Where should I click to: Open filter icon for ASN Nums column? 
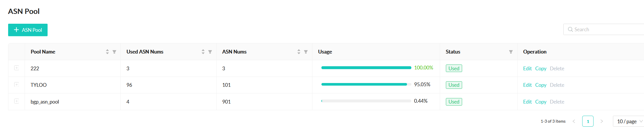[306, 52]
